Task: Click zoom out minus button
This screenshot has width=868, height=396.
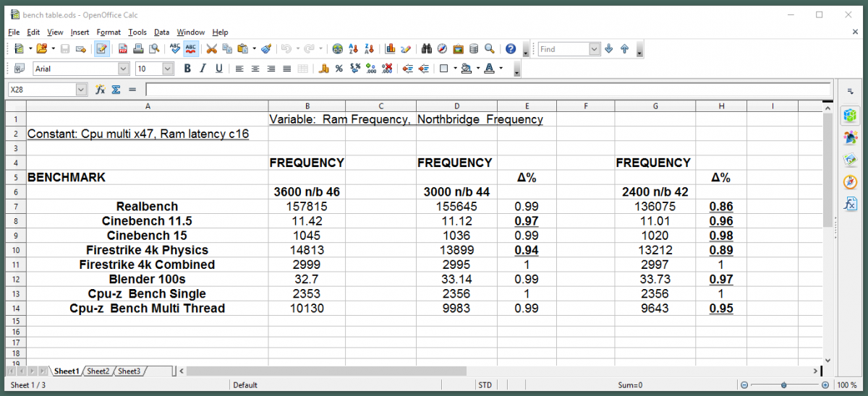Action: (744, 385)
